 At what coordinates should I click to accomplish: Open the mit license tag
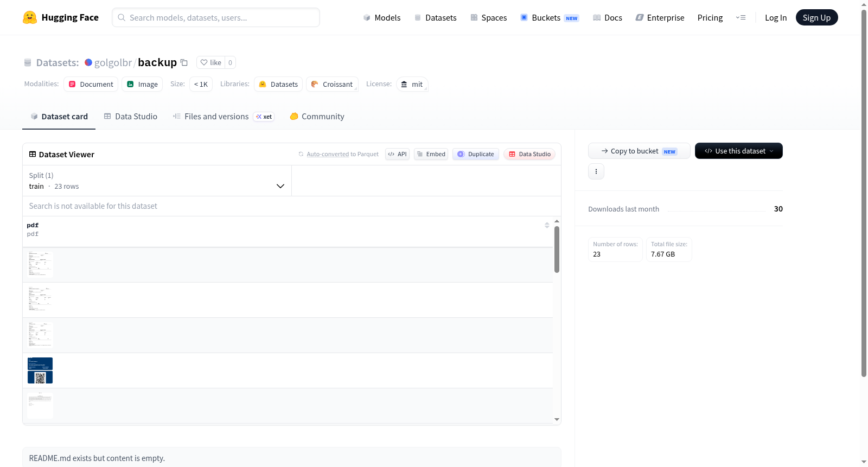412,84
